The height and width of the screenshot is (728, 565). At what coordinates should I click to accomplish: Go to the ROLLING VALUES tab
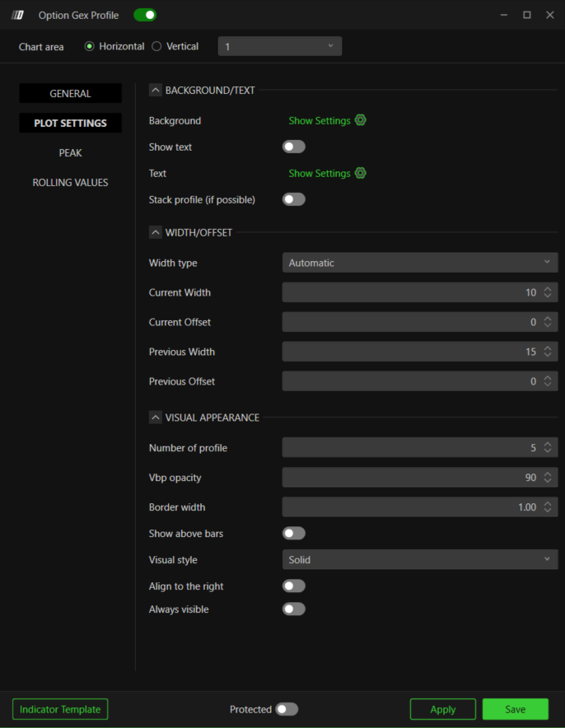click(71, 183)
